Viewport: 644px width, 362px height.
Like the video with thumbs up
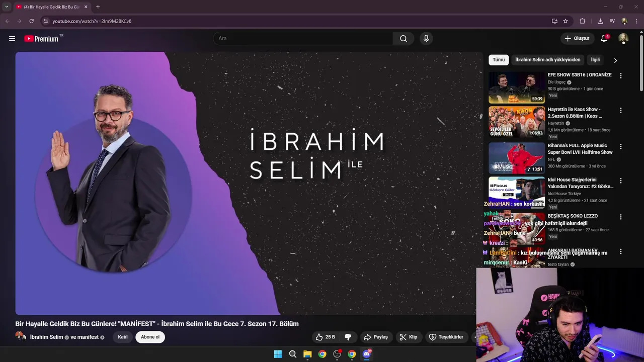click(x=325, y=337)
